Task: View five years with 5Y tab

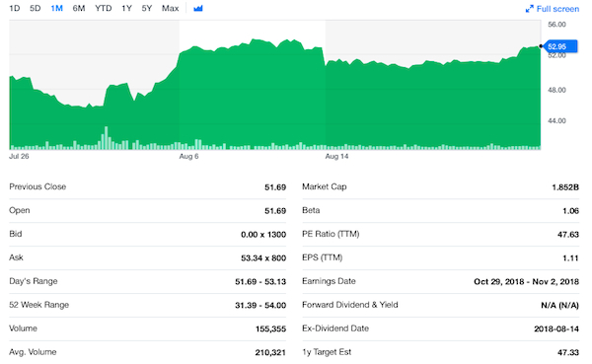Action: pyautogui.click(x=147, y=8)
